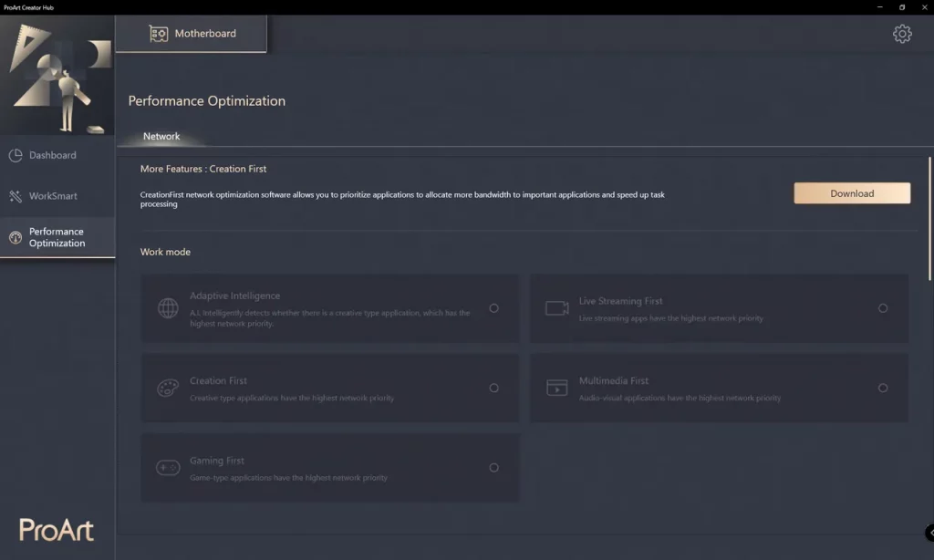Click the ProArt wordmark at bottom
The image size is (934, 560).
coord(57,530)
